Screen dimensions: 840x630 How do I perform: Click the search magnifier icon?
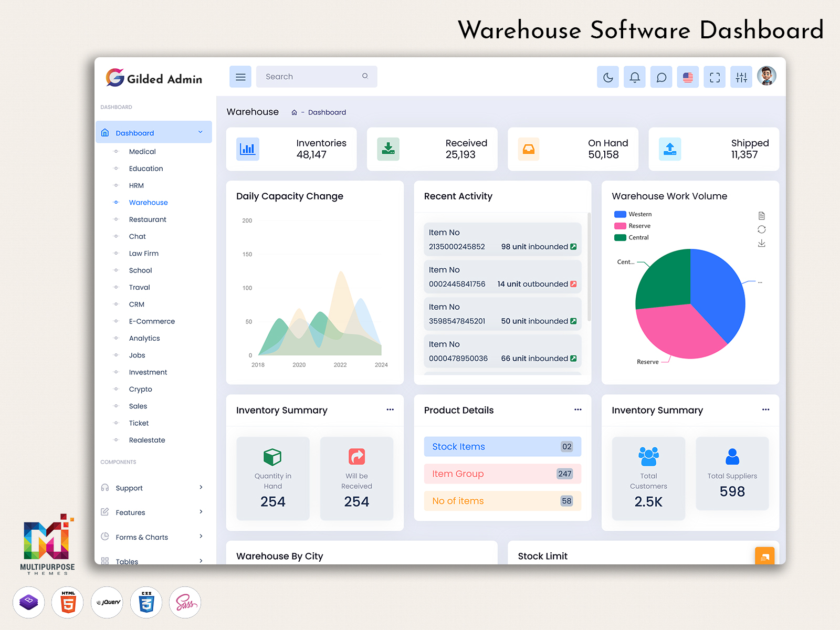[x=365, y=76]
